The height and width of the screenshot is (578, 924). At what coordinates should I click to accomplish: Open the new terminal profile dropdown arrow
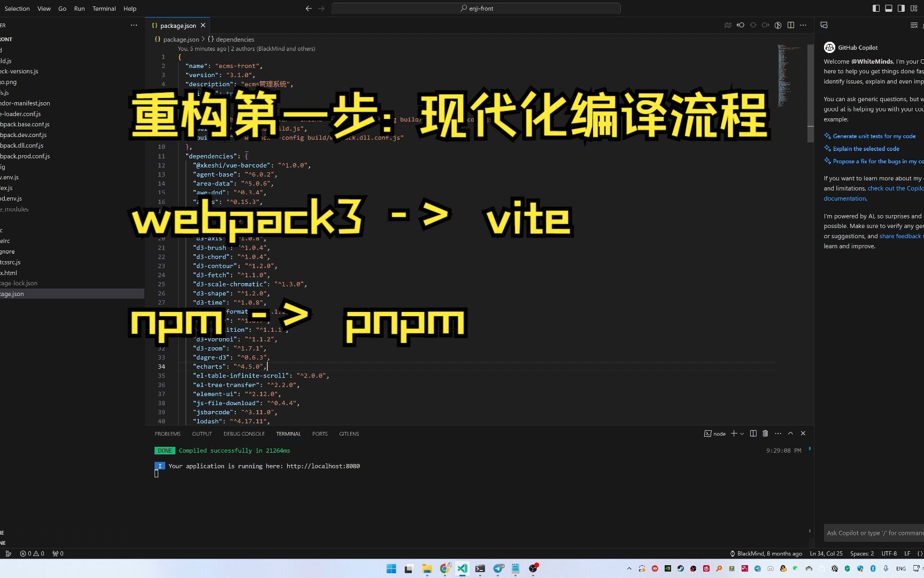742,434
